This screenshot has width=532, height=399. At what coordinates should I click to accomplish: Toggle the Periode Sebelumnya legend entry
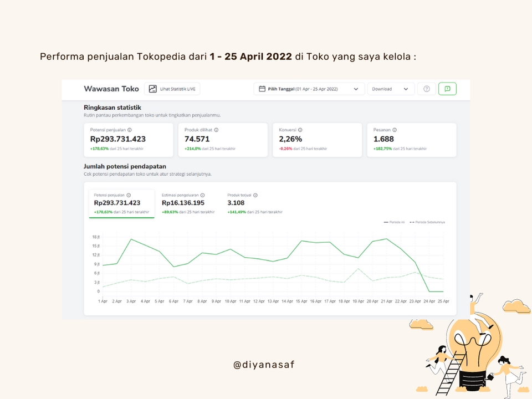coord(427,222)
